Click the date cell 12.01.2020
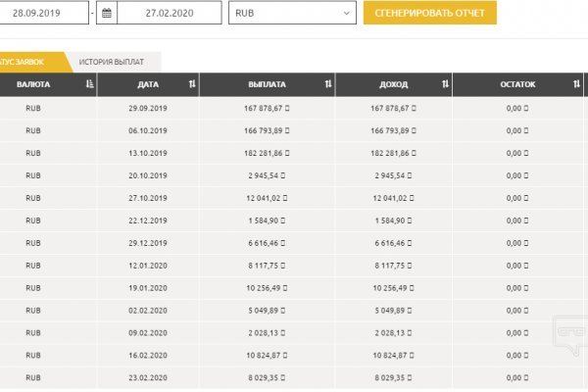 pyautogui.click(x=149, y=265)
